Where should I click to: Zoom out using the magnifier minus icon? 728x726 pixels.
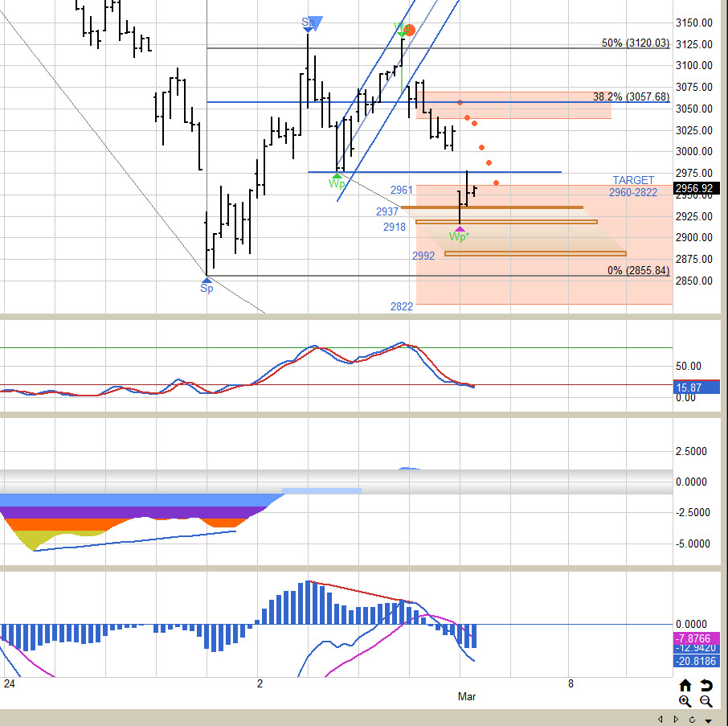point(706,700)
